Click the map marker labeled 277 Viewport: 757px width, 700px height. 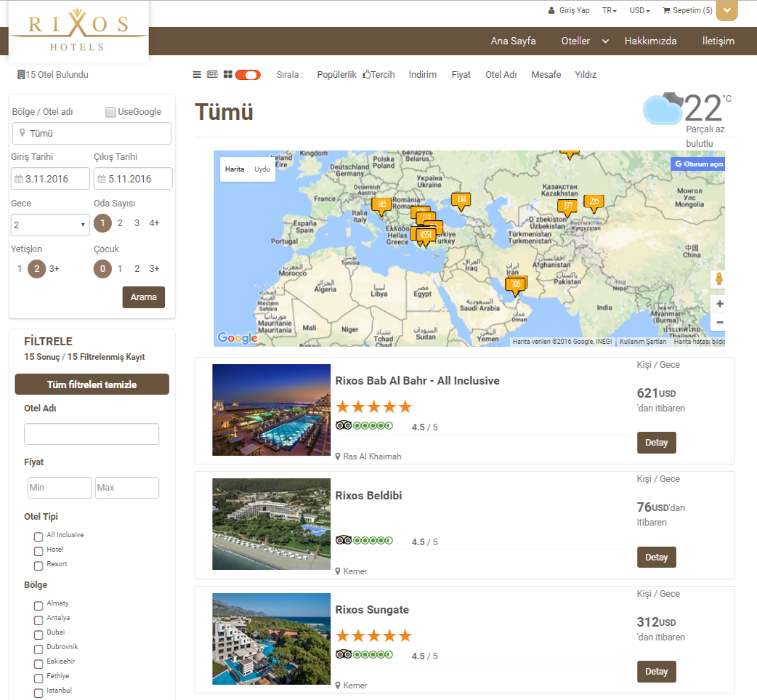point(568,207)
